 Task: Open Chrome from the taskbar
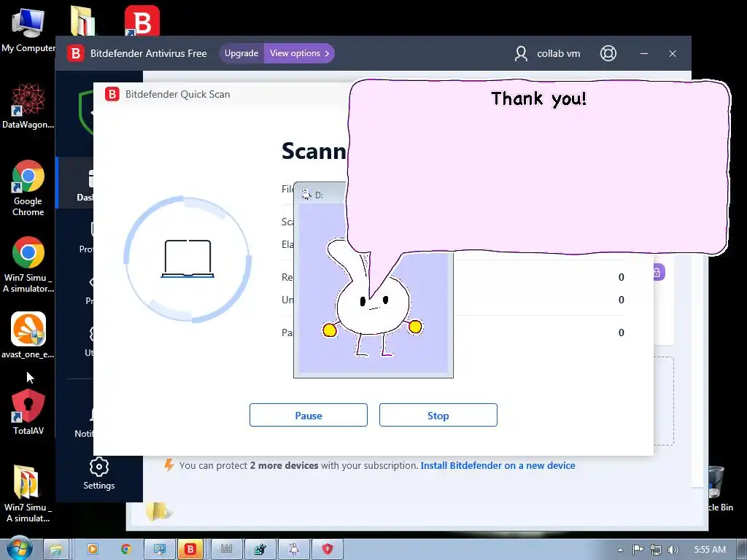[x=125, y=550]
